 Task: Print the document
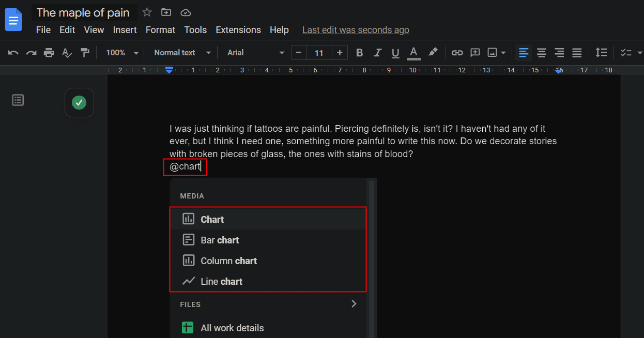(x=49, y=53)
